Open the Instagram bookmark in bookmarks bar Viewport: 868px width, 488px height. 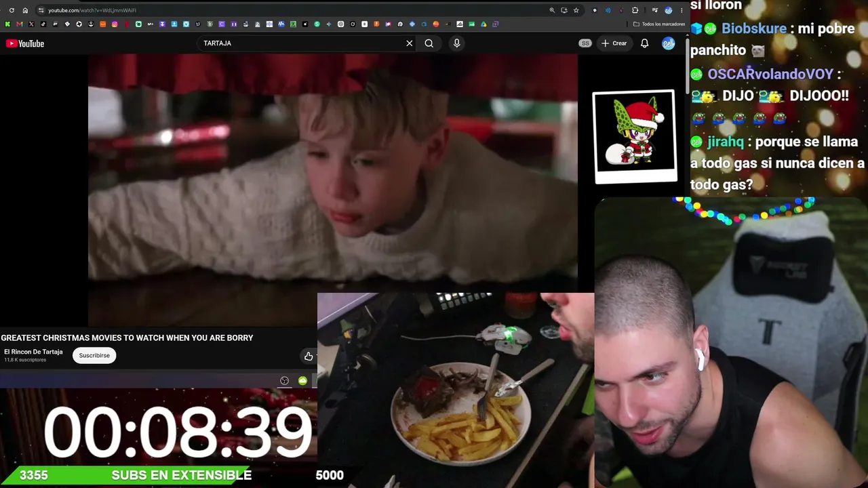coord(115,24)
